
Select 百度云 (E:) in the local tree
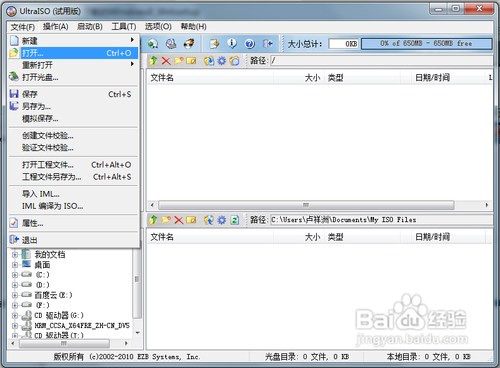click(x=53, y=295)
